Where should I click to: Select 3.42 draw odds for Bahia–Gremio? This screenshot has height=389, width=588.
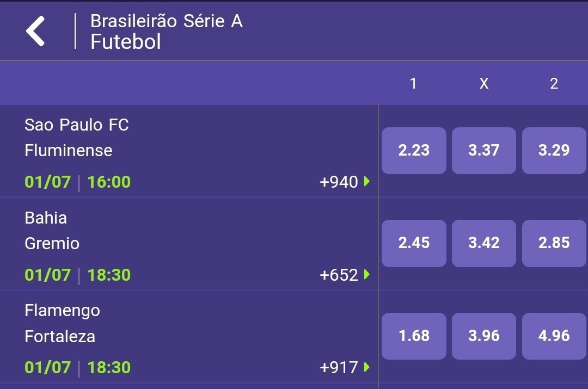point(483,243)
